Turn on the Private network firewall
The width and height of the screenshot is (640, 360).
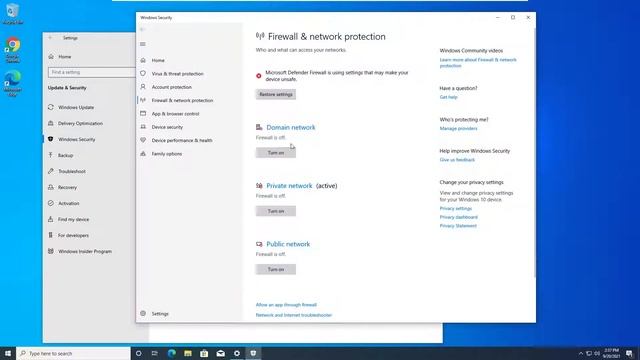[276, 211]
